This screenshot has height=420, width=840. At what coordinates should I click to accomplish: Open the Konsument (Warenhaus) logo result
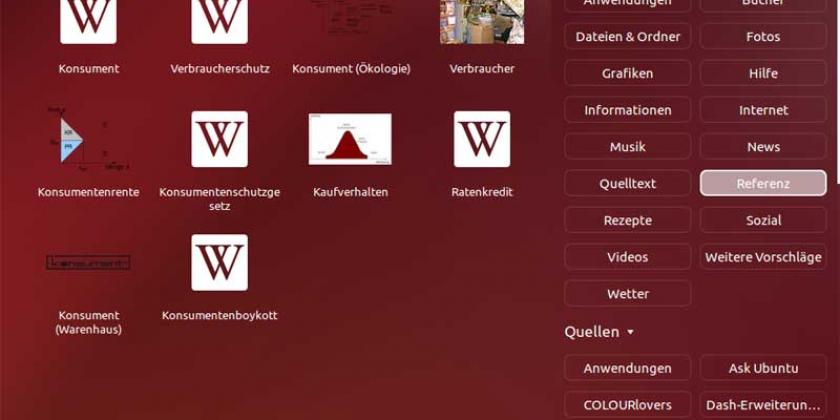88,263
